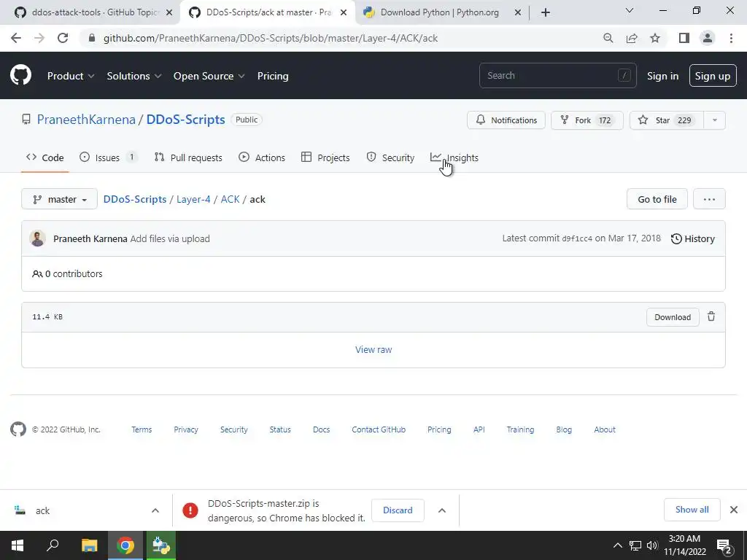This screenshot has width=747, height=560.
Task: Delete file using trash icon
Action: coord(711,316)
